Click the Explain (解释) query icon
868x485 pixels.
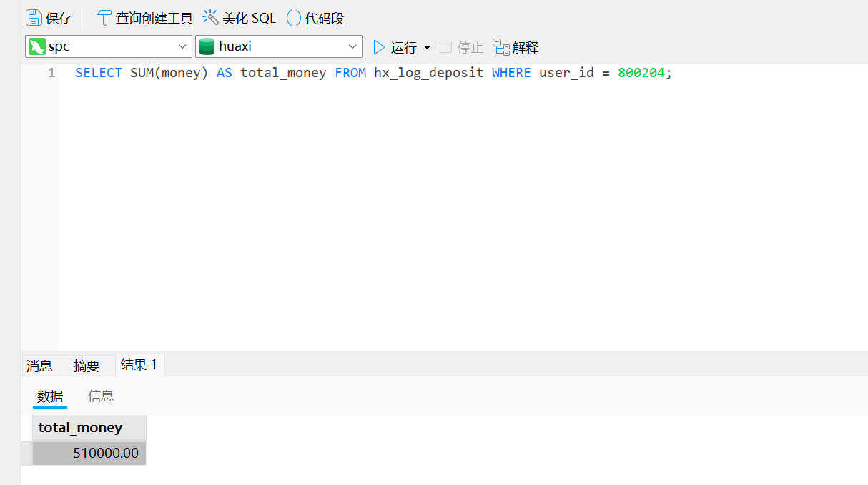pos(501,47)
